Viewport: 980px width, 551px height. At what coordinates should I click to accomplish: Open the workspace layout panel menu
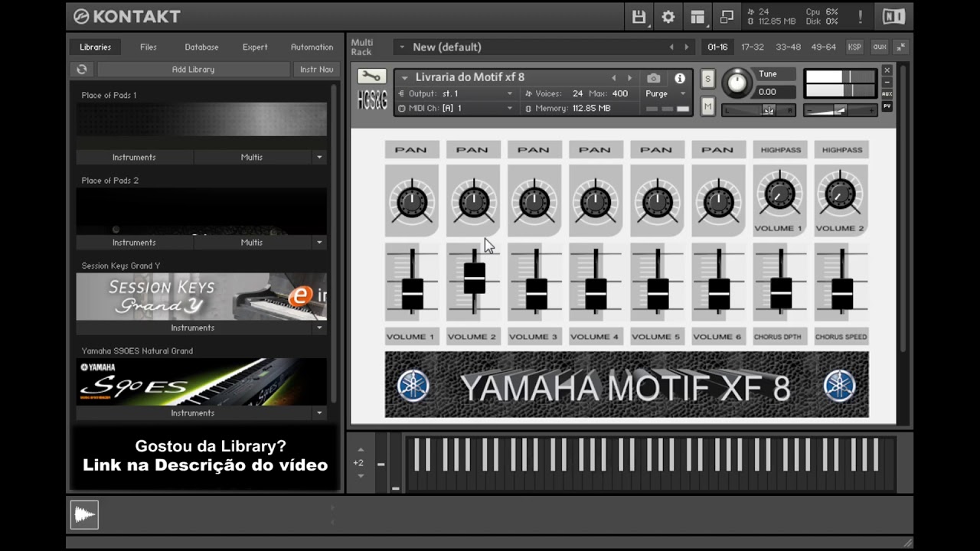697,16
